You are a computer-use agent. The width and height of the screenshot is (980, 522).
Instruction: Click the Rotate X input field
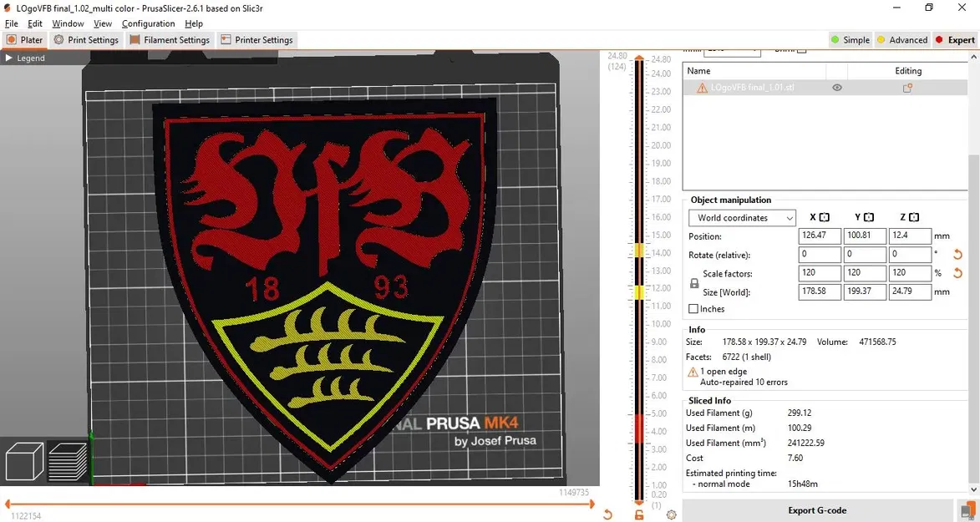(x=820, y=255)
